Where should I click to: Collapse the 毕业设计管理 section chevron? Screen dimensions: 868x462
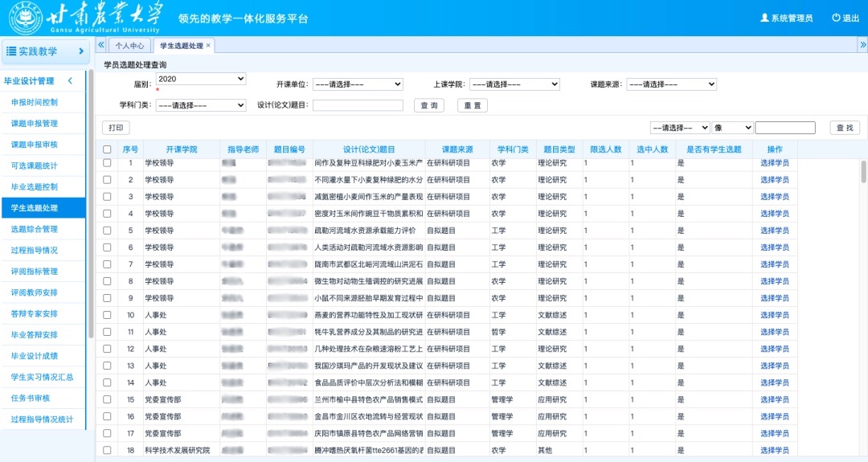coord(70,81)
